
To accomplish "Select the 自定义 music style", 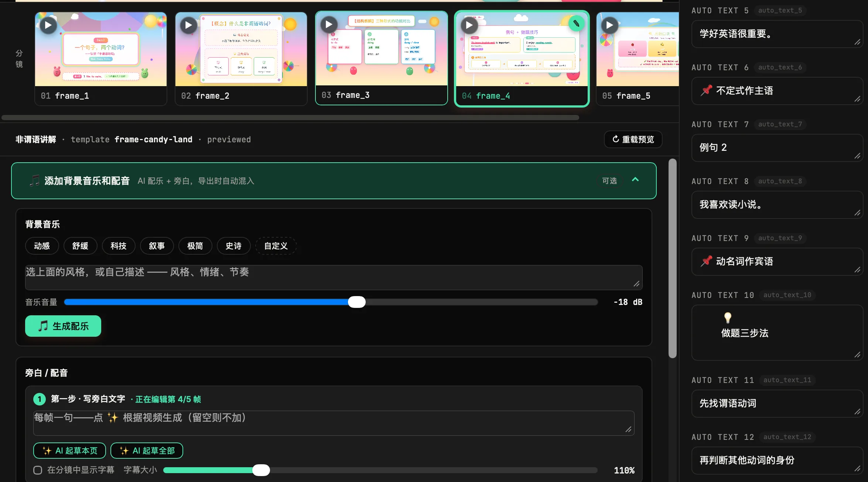I will point(276,246).
